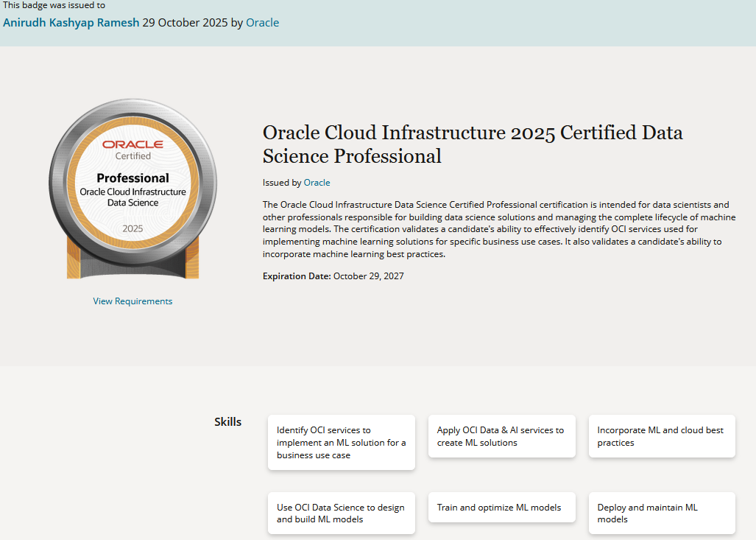Select 'Apply OCI Data & AI services' skill
Image resolution: width=756 pixels, height=540 pixels.
tap(501, 436)
